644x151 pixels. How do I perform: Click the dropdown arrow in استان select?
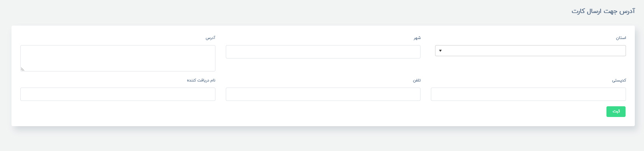pyautogui.click(x=440, y=51)
